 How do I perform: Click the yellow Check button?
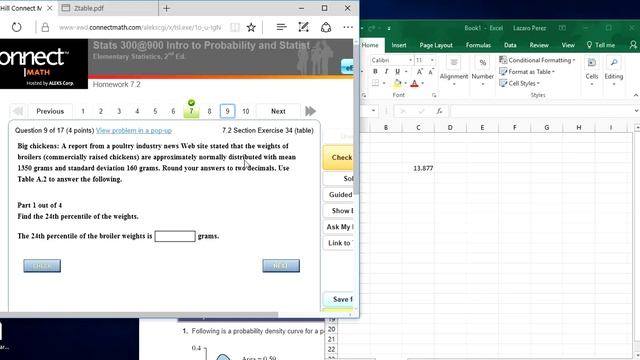pyautogui.click(x=338, y=157)
